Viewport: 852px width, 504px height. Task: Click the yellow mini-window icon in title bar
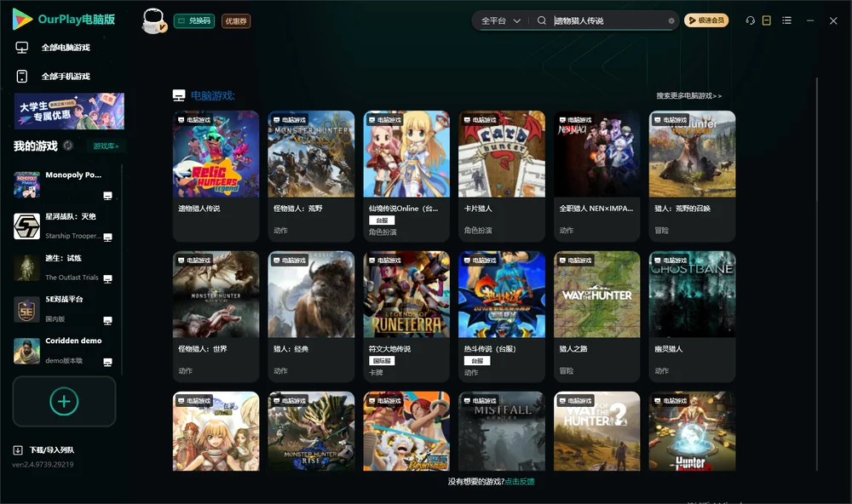tap(767, 20)
